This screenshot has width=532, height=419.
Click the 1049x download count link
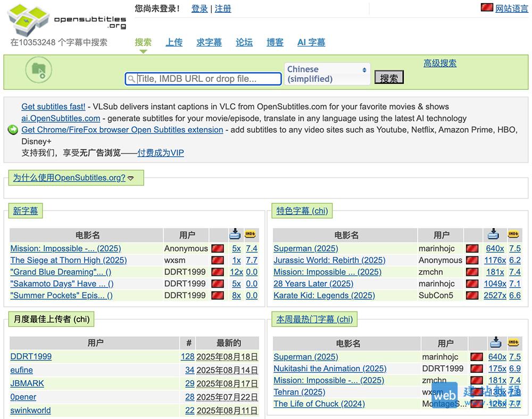(495, 284)
